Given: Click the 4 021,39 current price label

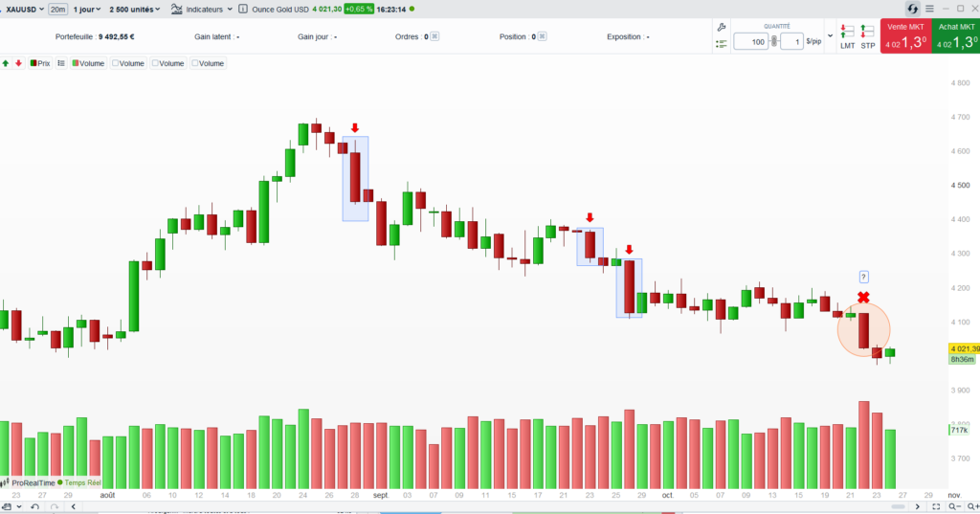Looking at the screenshot, I should pyautogui.click(x=965, y=349).
